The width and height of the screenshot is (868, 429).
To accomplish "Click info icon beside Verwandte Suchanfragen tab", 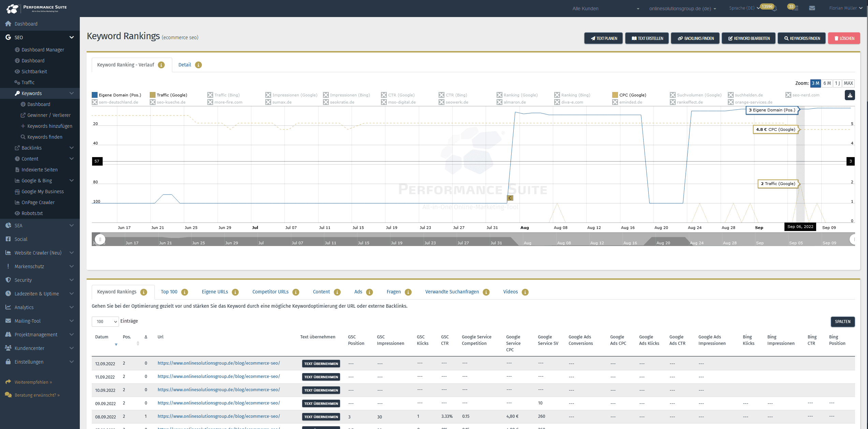I will coord(486,292).
